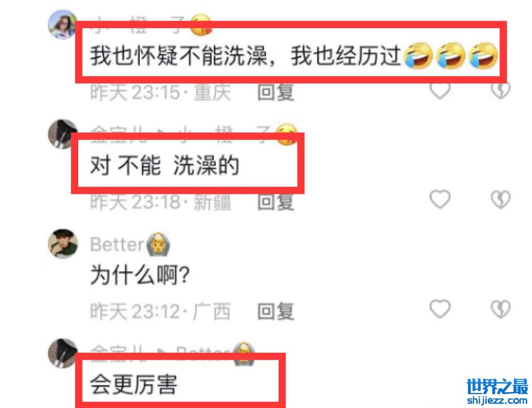Screen dimensions: 532x408
Task: Dislike the 23:15 重庆 comment with broken heart
Action: point(501,89)
